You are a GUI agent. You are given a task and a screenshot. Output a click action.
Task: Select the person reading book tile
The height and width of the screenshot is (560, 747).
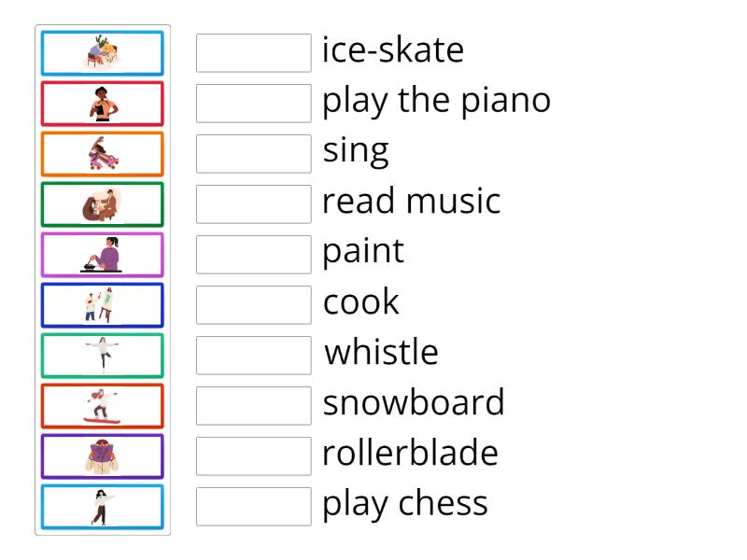pos(103,457)
